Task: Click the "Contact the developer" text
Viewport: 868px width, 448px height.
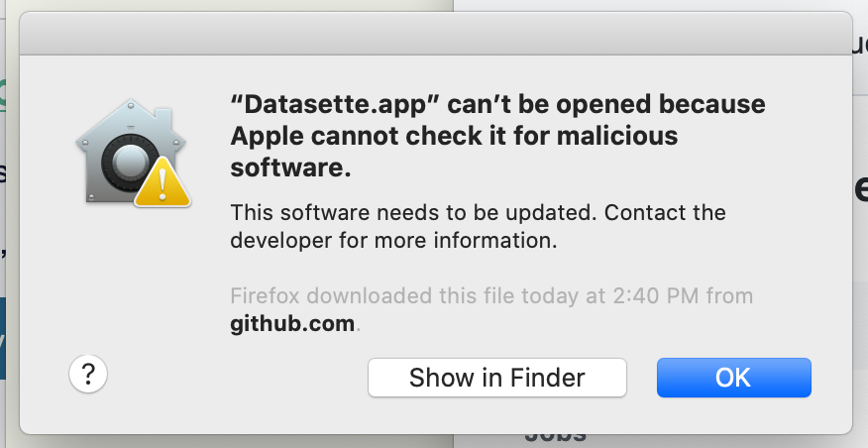Action: pos(478,227)
